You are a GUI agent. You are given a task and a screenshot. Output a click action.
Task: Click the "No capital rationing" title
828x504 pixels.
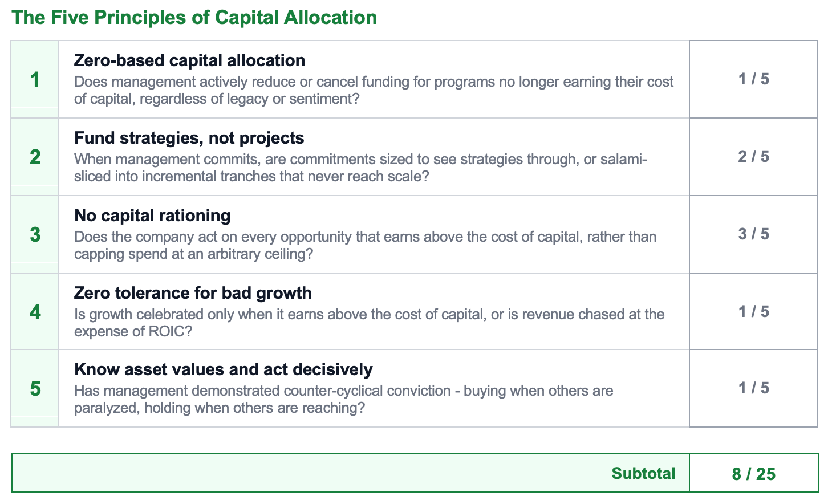152,216
